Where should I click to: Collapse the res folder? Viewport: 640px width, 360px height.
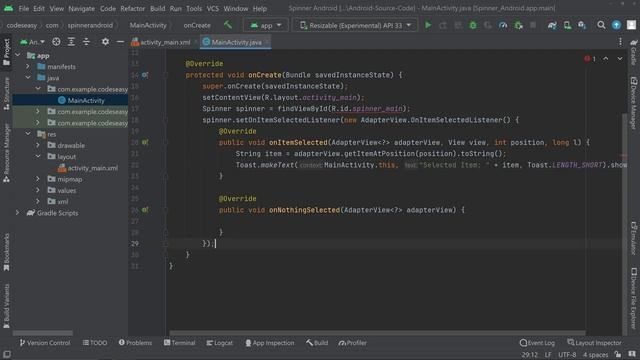click(28, 134)
